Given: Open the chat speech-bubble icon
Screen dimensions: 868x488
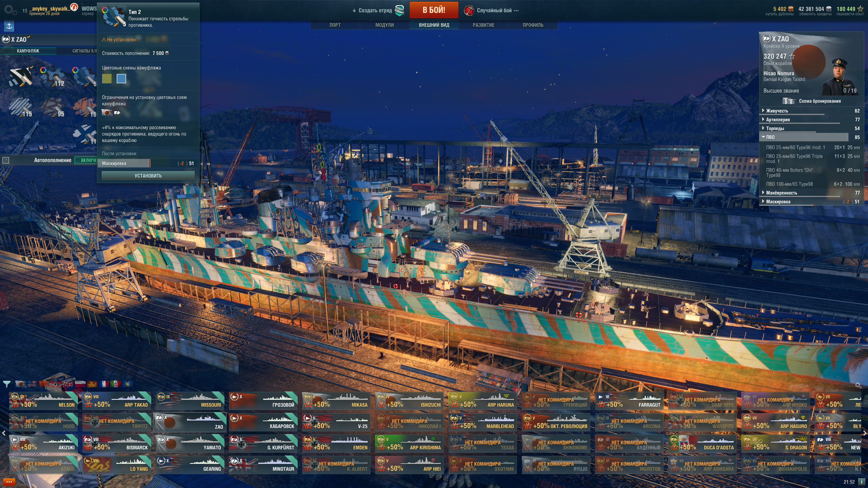Looking at the screenshot, I should tap(9, 482).
